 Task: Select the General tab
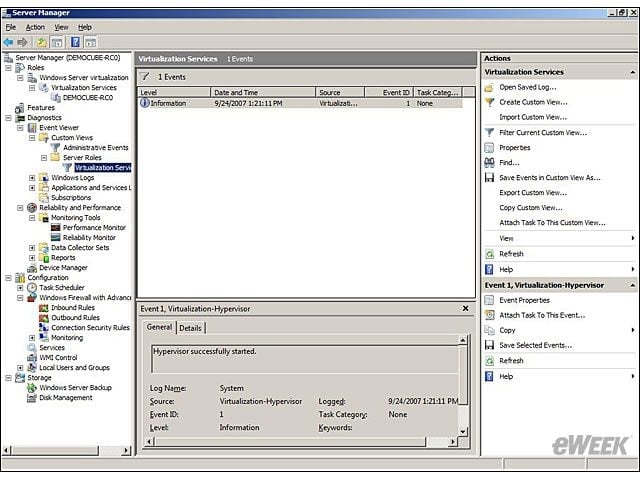(x=159, y=327)
